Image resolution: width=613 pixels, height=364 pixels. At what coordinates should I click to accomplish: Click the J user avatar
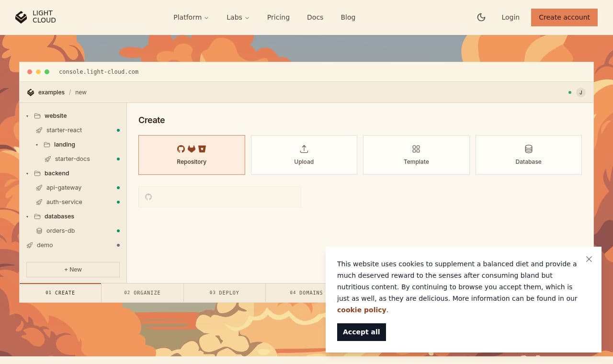[x=581, y=92]
